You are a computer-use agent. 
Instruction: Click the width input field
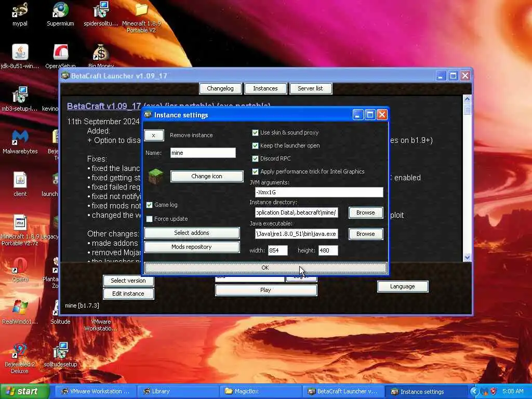(x=277, y=250)
